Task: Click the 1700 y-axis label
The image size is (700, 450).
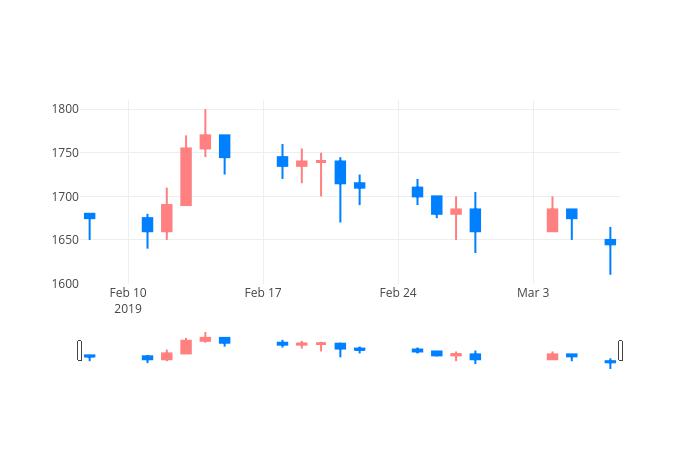Action: tap(65, 196)
